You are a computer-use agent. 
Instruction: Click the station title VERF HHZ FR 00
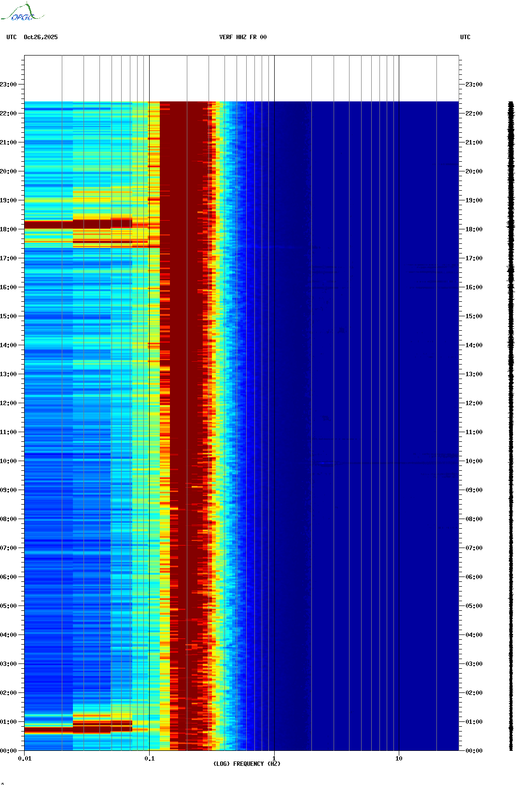point(243,37)
